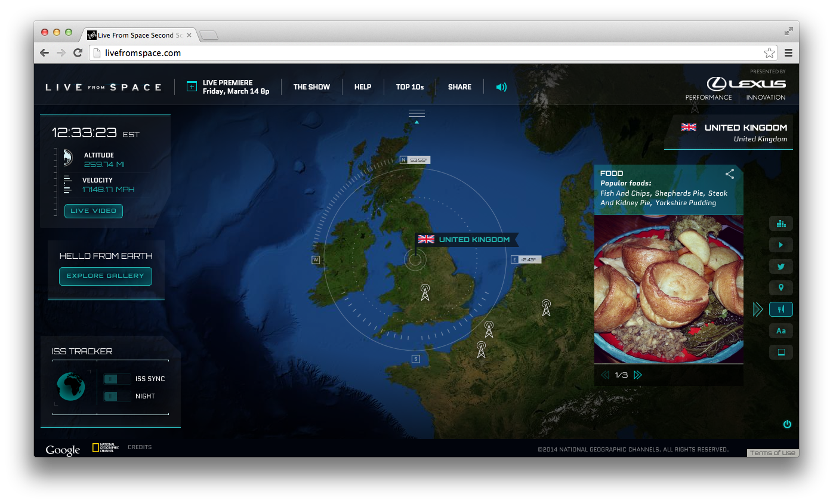Image resolution: width=833 pixels, height=504 pixels.
Task: Open the Terms of Use link
Action: coord(773,453)
